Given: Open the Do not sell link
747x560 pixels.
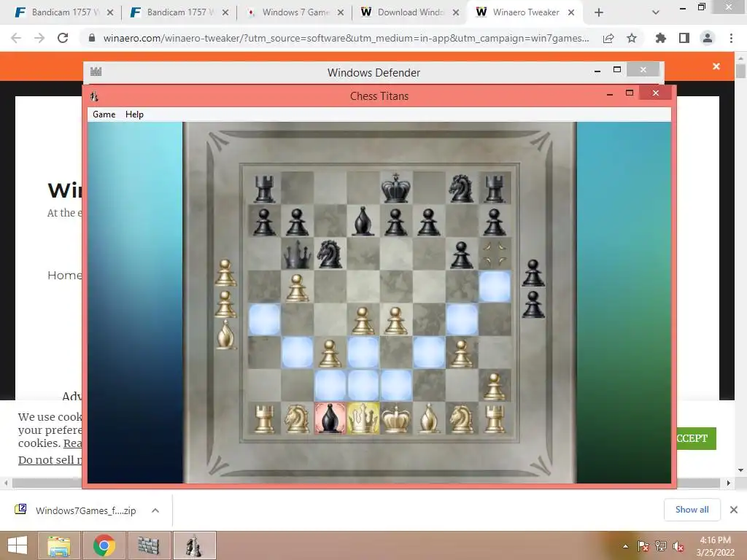Looking at the screenshot, I should click(50, 459).
